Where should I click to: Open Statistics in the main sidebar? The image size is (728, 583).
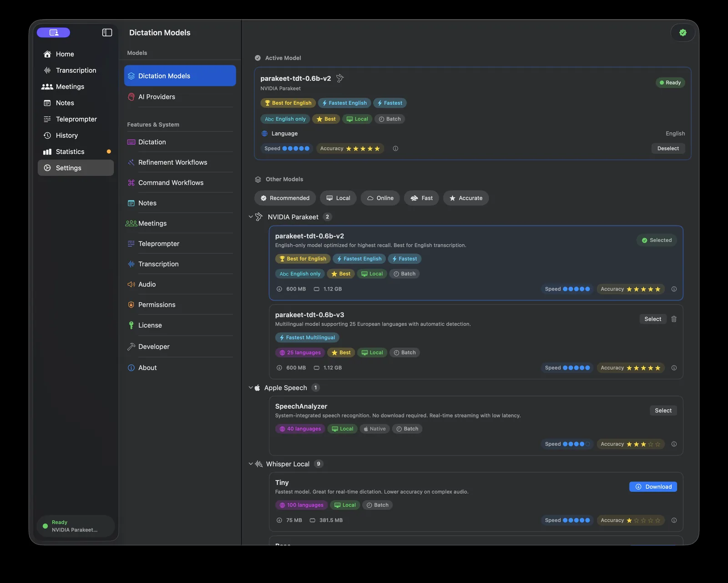coord(76,151)
